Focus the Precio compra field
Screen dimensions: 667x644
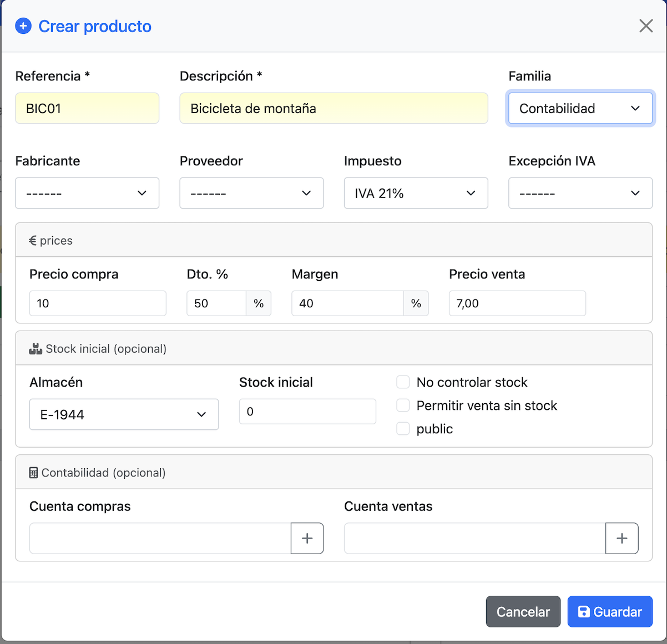[x=98, y=303]
